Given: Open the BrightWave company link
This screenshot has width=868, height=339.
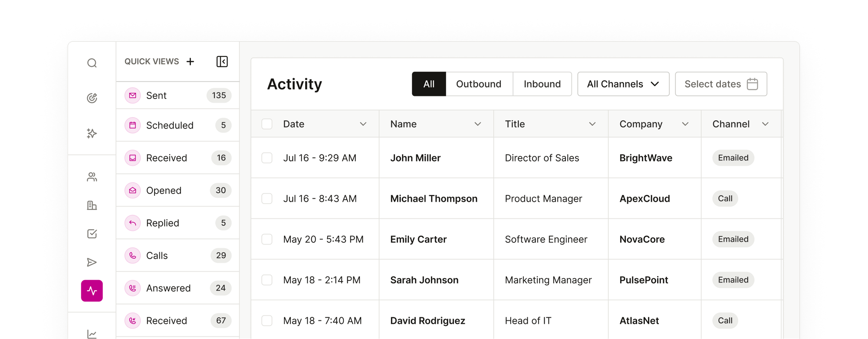Looking at the screenshot, I should tap(646, 158).
